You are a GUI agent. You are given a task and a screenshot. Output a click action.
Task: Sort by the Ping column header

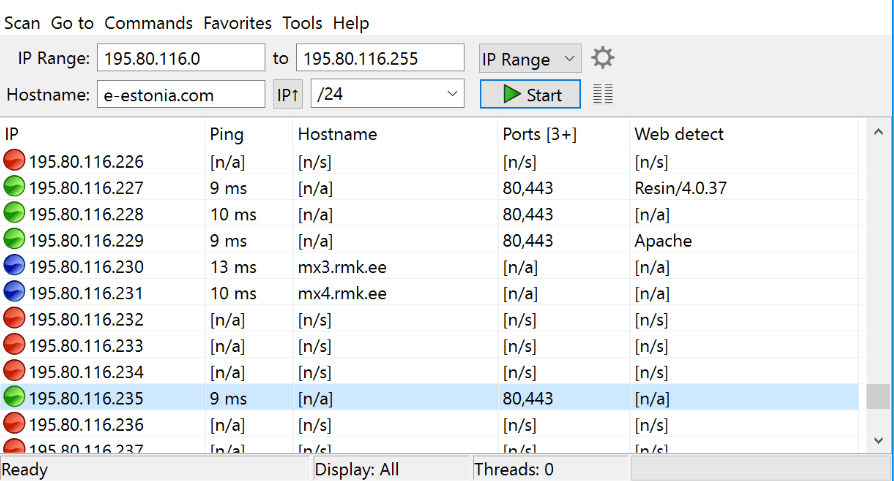click(x=227, y=134)
